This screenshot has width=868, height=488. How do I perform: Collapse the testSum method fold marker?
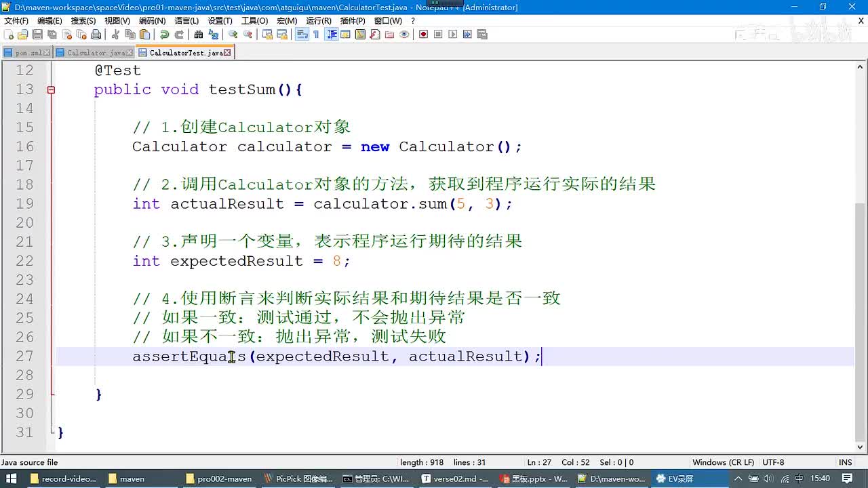click(x=51, y=89)
